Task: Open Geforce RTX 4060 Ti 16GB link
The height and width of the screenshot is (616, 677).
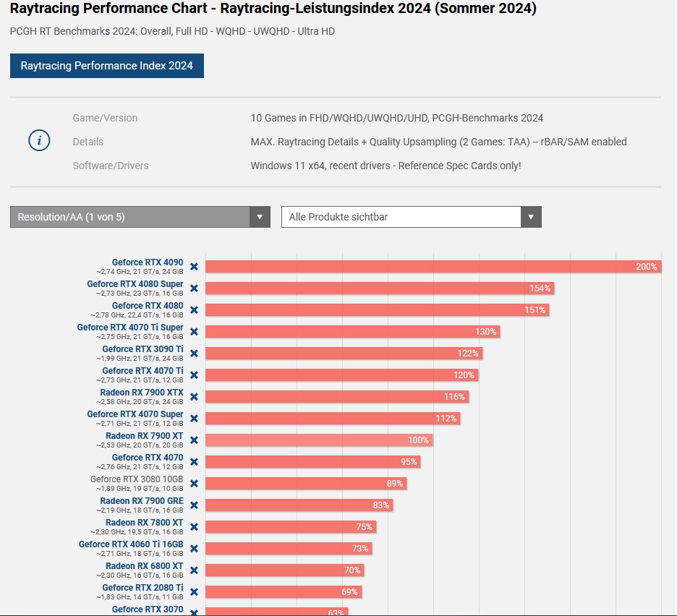Action: coord(131,544)
